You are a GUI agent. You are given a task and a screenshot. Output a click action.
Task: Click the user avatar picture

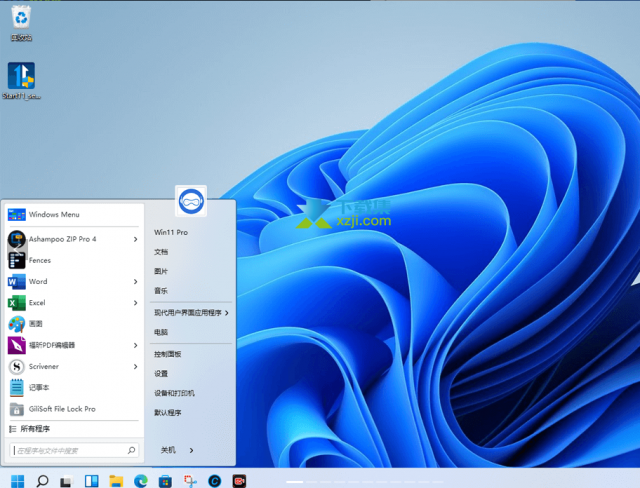tap(191, 201)
